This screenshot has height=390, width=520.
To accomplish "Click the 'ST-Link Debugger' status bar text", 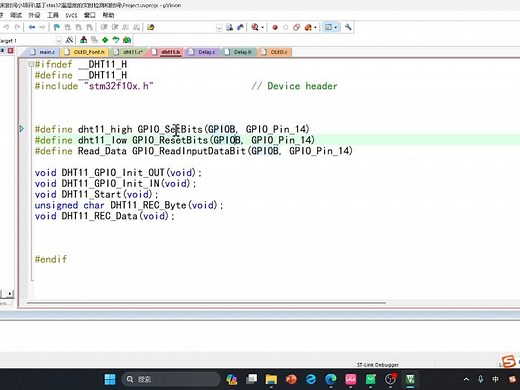I will point(378,365).
